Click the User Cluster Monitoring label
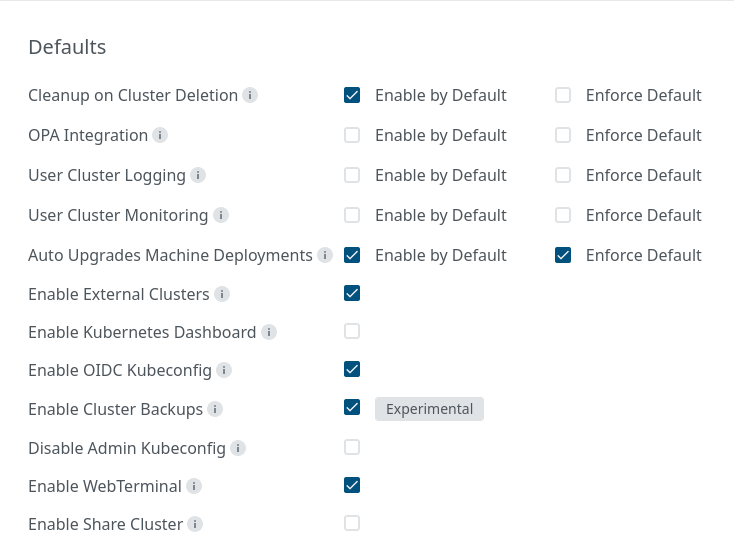This screenshot has height=549, width=734. [x=118, y=215]
